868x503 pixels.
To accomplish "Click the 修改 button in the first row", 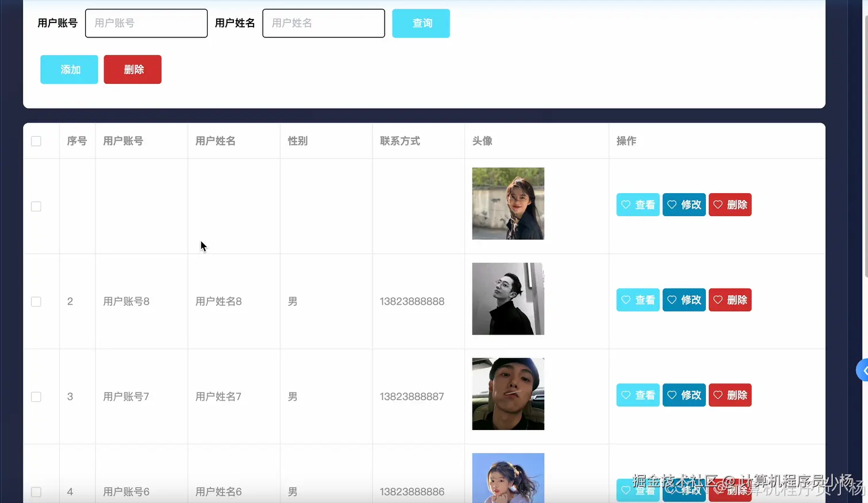I will pos(684,205).
